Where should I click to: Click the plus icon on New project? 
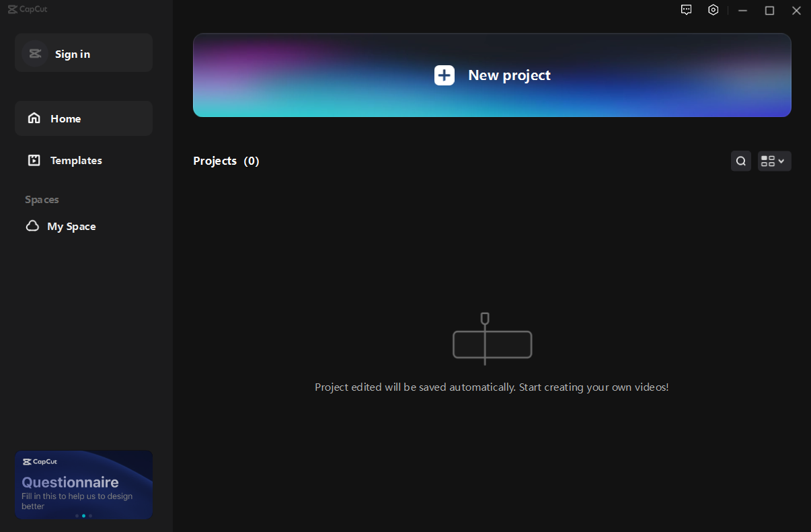pos(445,75)
